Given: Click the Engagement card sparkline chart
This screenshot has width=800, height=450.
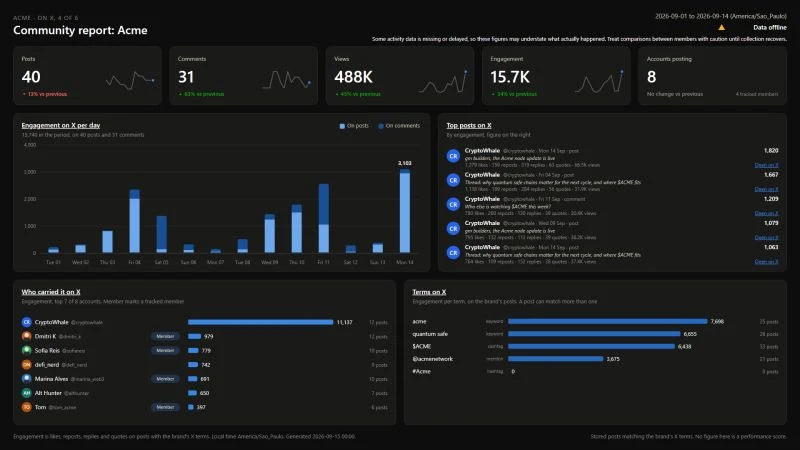Looking at the screenshot, I should tap(599, 82).
